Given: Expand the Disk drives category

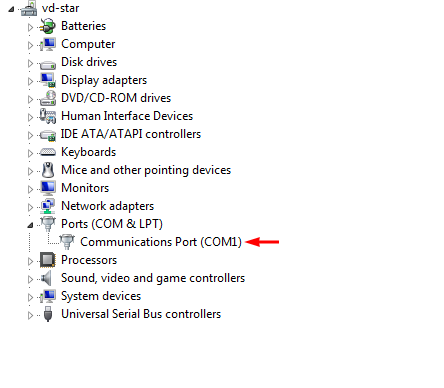Looking at the screenshot, I should coord(30,63).
